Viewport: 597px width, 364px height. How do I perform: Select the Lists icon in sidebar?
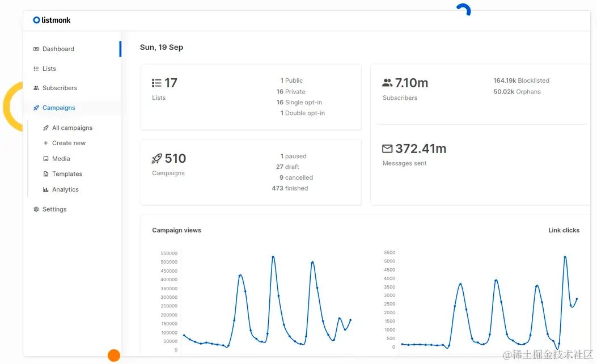[x=36, y=69]
